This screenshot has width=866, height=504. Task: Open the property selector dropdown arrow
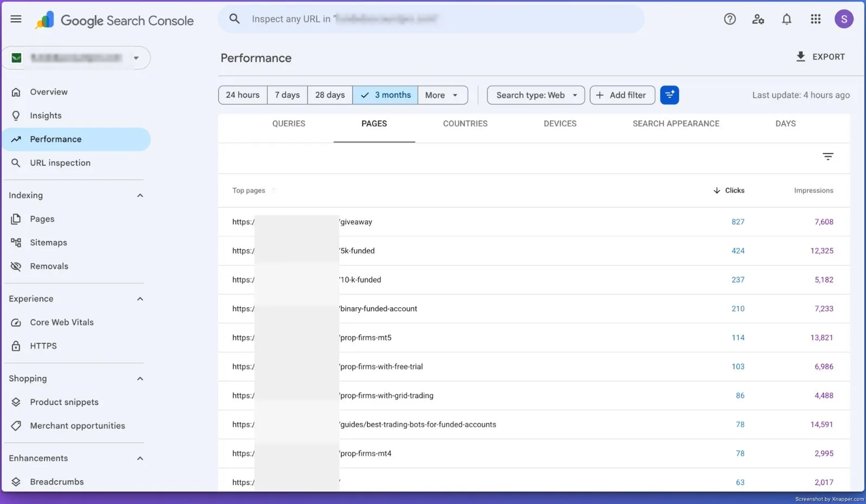click(x=136, y=58)
